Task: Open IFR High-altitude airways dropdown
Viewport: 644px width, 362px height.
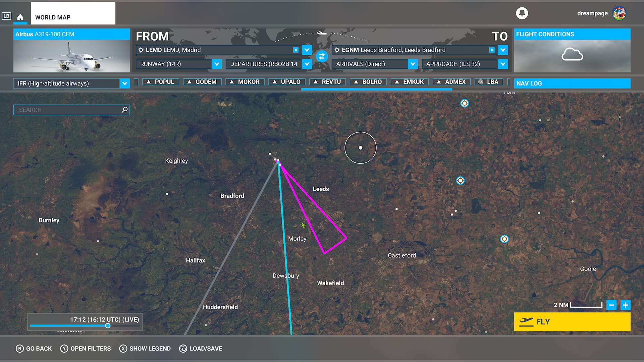Action: click(x=124, y=83)
